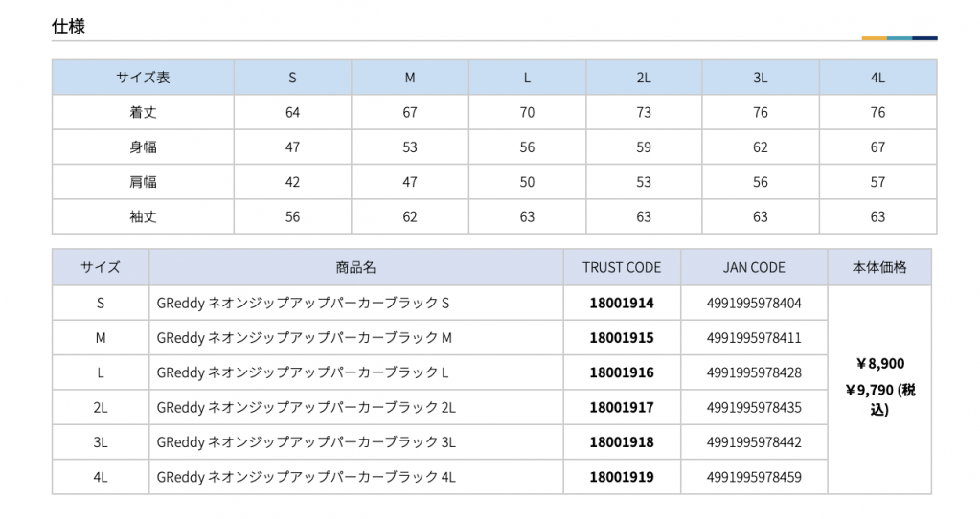Click trust code 18001919
The image size is (980, 519).
[x=622, y=477]
